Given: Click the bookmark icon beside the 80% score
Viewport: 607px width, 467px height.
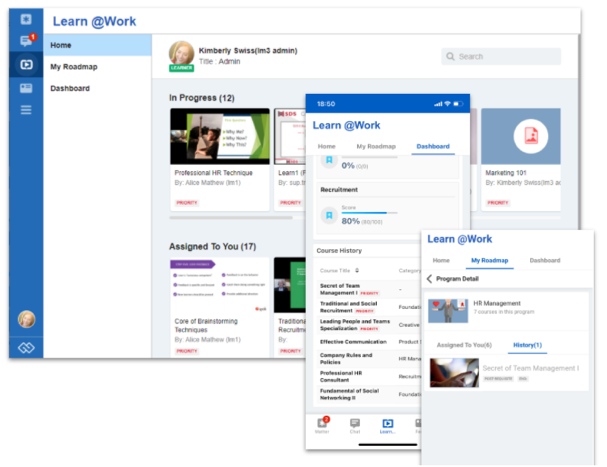Looking at the screenshot, I should (329, 216).
